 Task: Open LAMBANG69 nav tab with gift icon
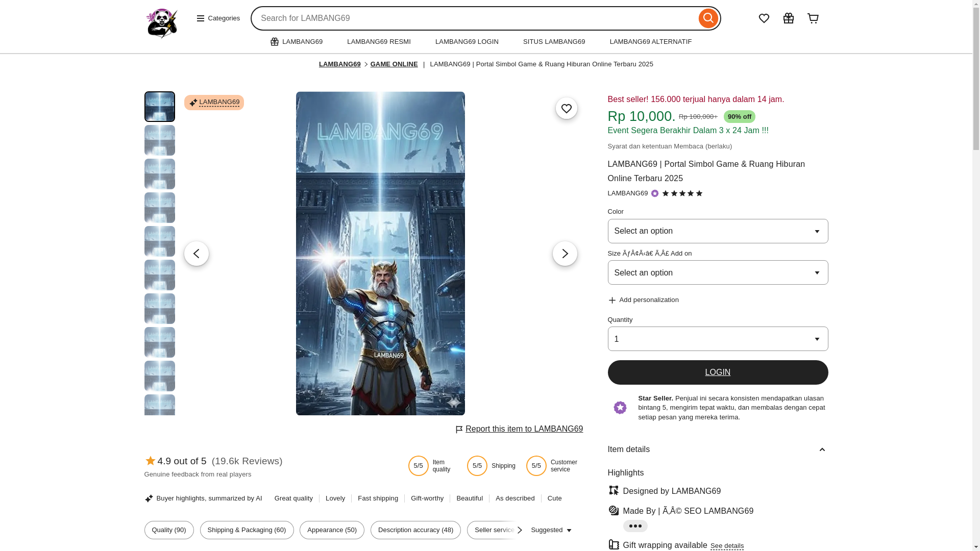point(296,42)
